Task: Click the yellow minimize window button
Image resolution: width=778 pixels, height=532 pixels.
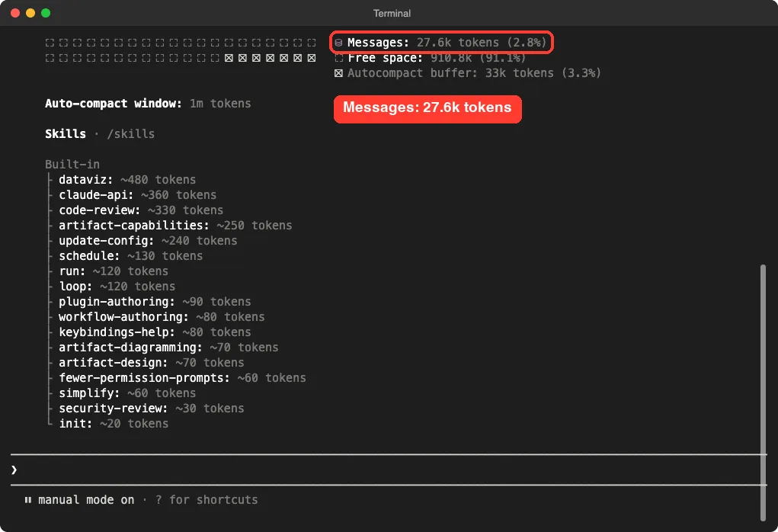Action: tap(30, 13)
